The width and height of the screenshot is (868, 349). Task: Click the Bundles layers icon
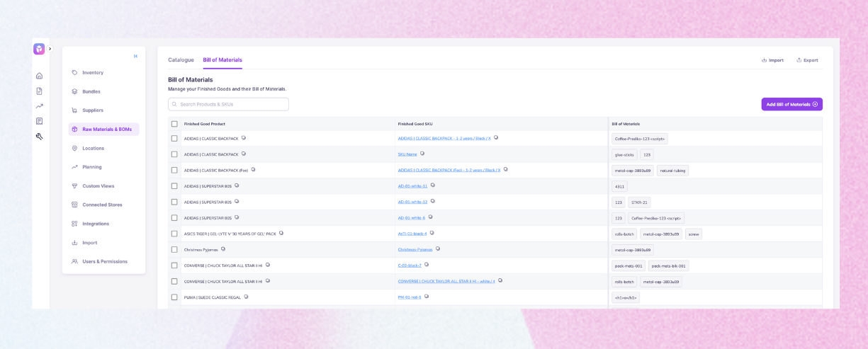pos(74,91)
